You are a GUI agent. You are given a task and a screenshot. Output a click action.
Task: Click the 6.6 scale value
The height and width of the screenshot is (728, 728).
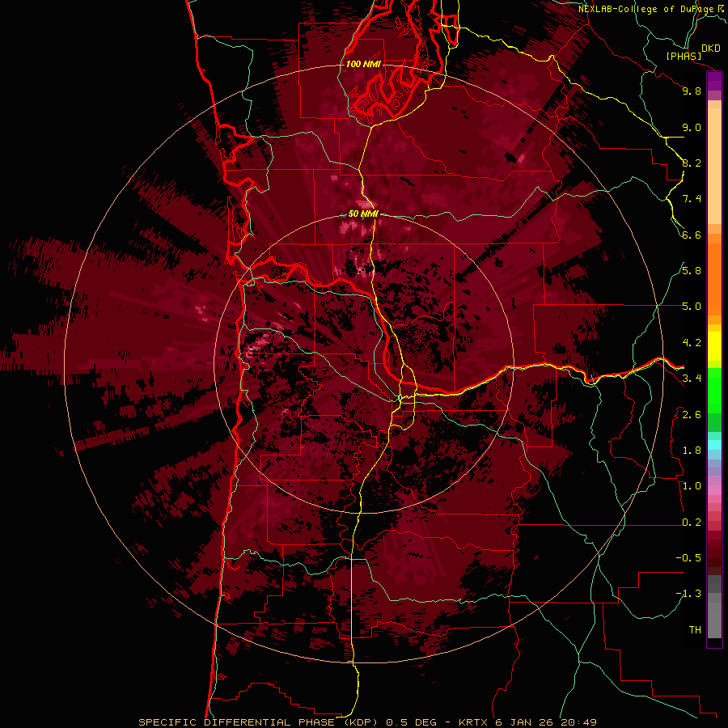tap(692, 235)
